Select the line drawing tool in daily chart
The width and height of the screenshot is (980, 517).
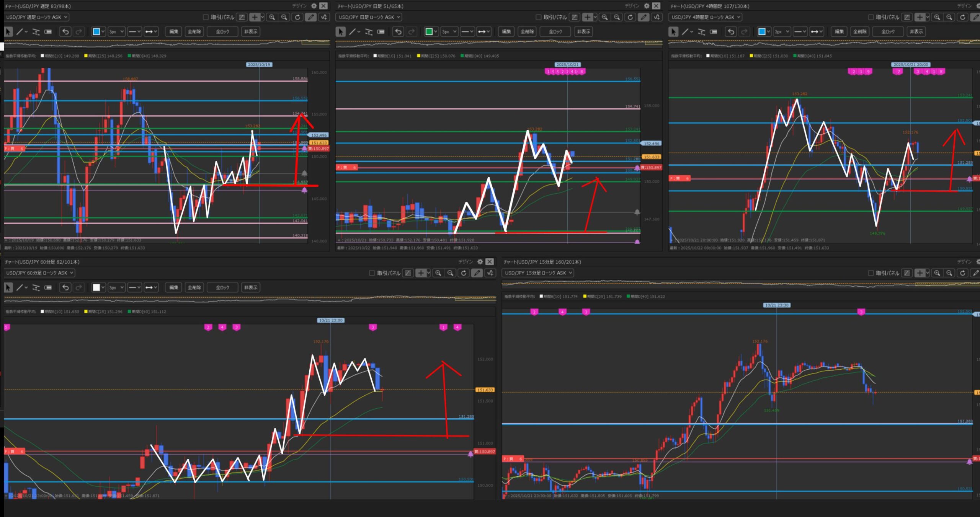353,31
